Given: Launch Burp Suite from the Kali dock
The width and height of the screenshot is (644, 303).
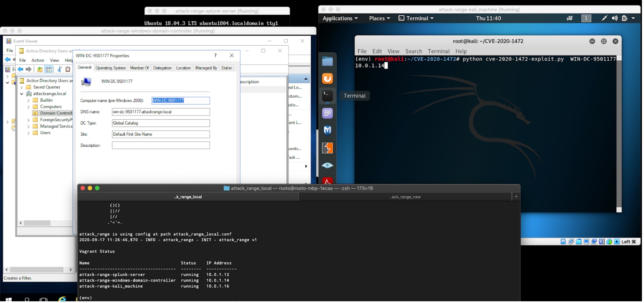Looking at the screenshot, I should pyautogui.click(x=327, y=148).
